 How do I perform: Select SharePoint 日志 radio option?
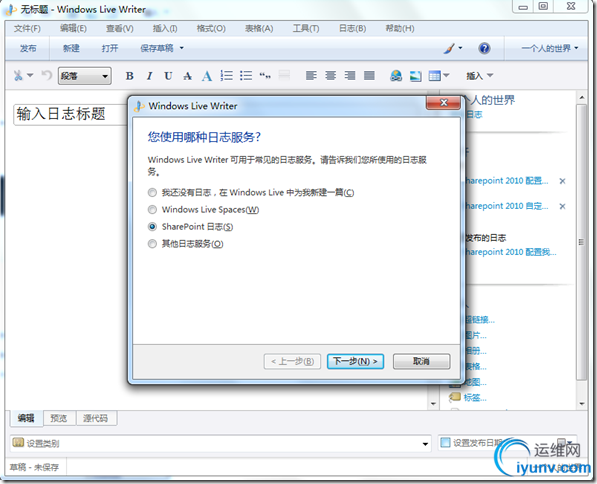tap(152, 227)
